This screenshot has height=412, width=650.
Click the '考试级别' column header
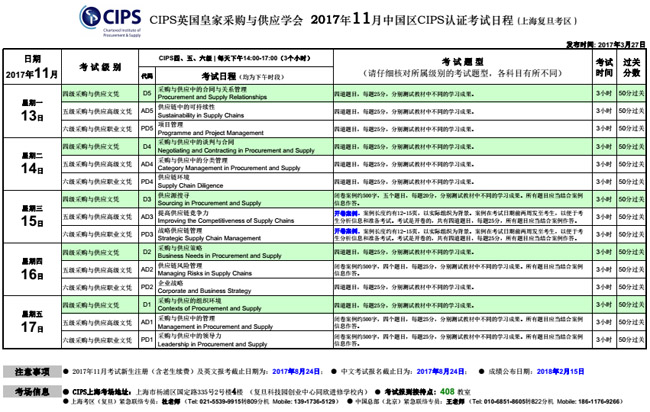pyautogui.click(x=100, y=67)
